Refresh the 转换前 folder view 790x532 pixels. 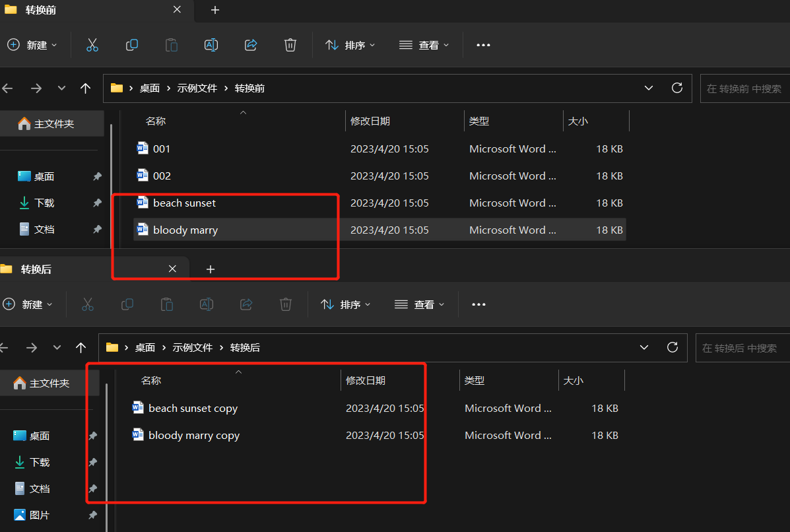676,88
